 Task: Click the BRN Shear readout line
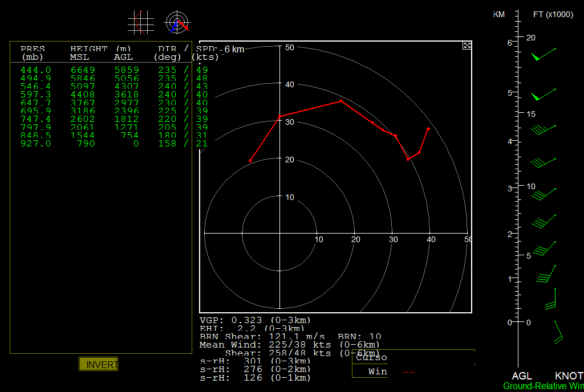point(290,337)
